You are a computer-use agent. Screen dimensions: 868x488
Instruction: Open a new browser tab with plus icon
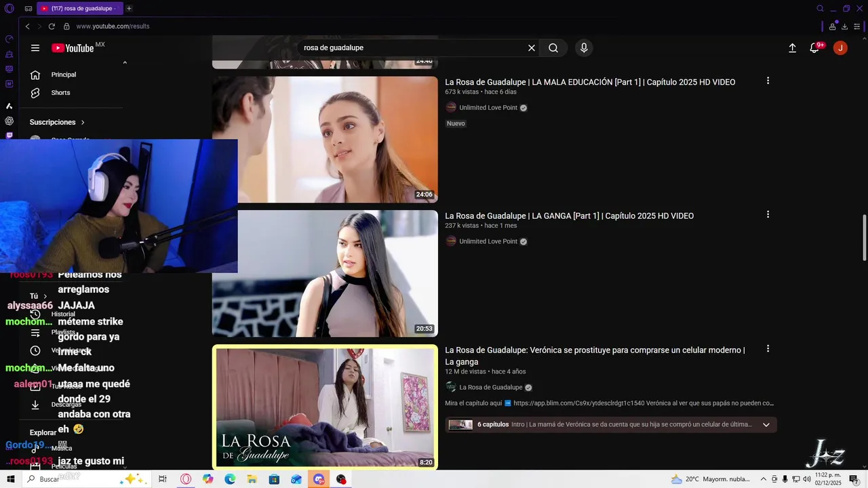pyautogui.click(x=129, y=8)
